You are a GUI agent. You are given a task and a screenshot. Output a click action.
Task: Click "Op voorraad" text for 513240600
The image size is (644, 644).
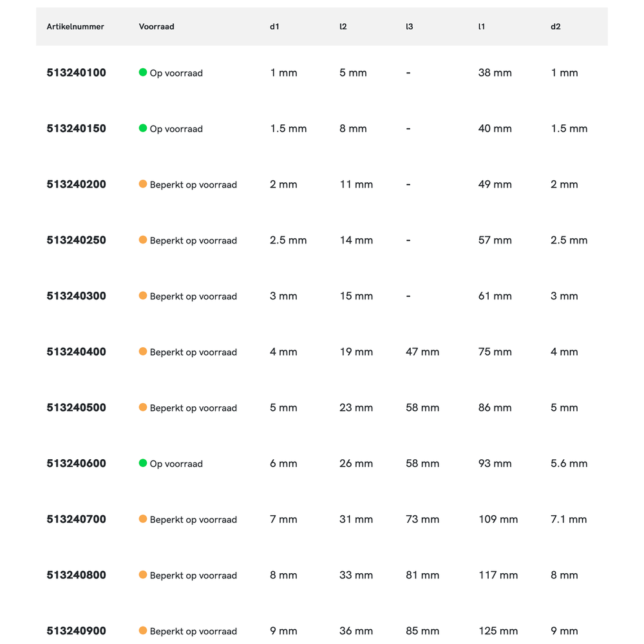tap(176, 464)
